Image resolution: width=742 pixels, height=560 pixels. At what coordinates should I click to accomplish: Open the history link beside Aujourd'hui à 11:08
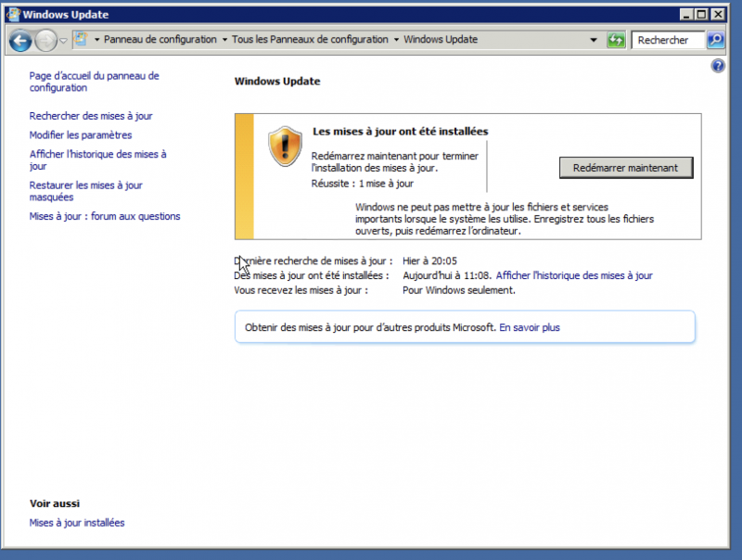[574, 275]
